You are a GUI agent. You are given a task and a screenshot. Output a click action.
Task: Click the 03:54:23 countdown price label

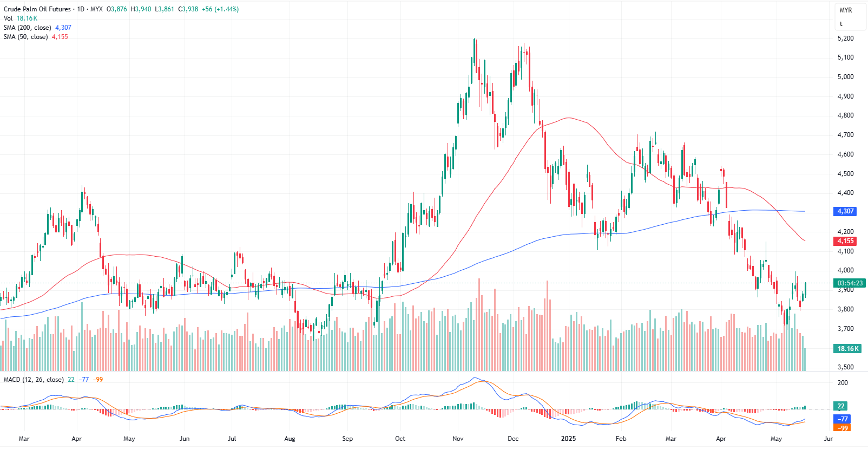[x=850, y=283]
